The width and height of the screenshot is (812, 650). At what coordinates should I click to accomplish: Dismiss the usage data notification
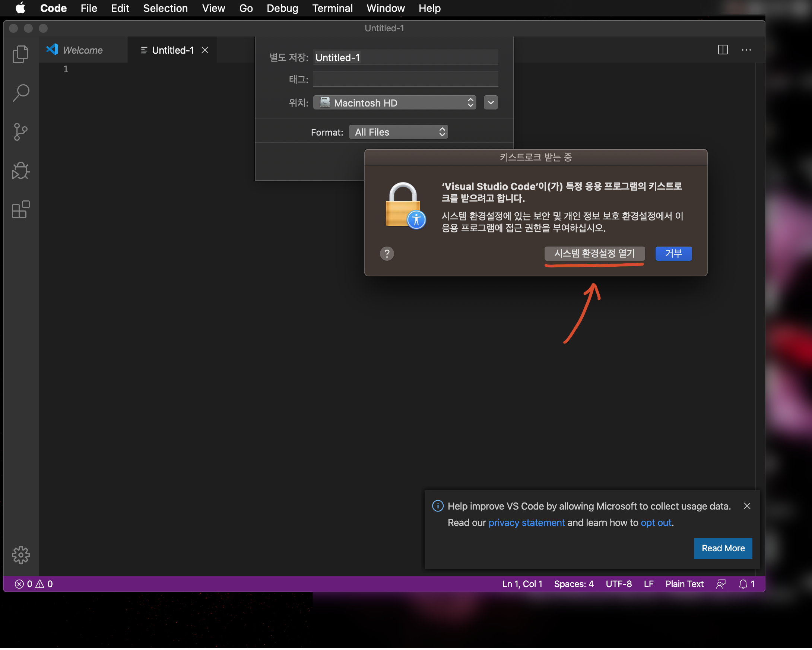click(x=747, y=506)
